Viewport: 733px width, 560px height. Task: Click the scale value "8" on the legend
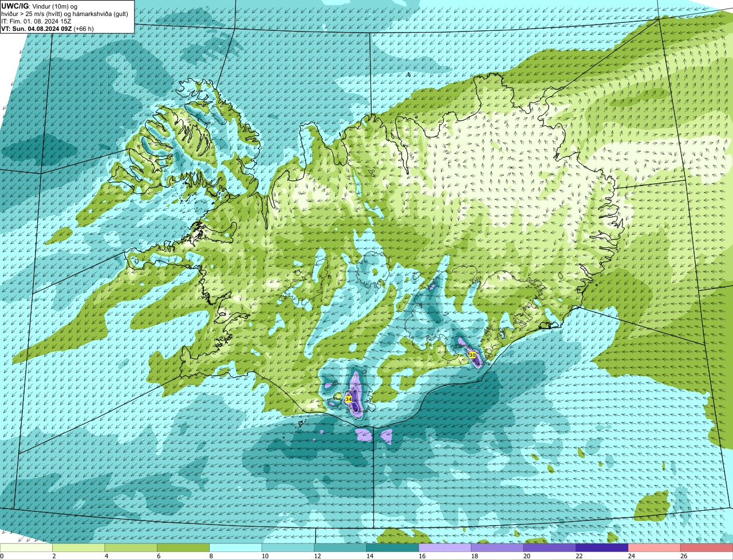[x=210, y=556]
